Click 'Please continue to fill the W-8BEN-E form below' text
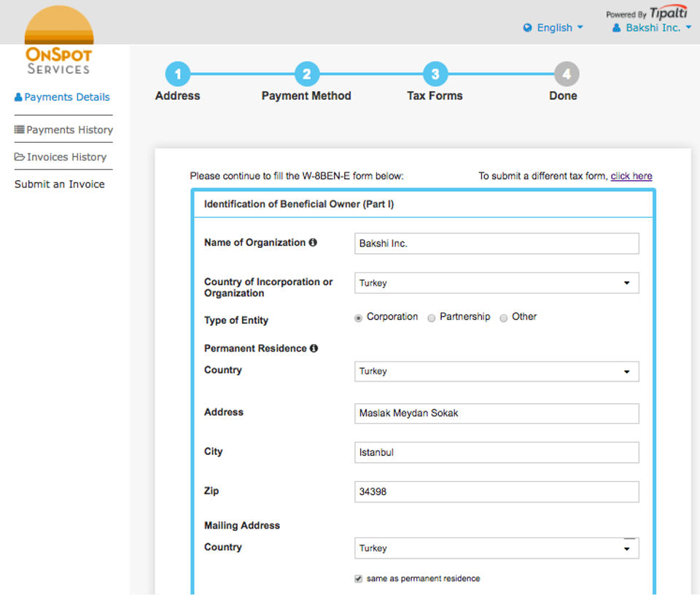Screen dimensions: 700x595 (297, 176)
